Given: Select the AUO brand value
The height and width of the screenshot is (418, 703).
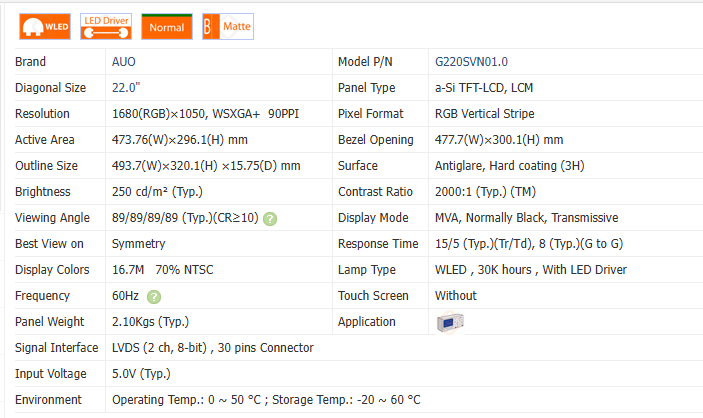Looking at the screenshot, I should click(124, 62).
